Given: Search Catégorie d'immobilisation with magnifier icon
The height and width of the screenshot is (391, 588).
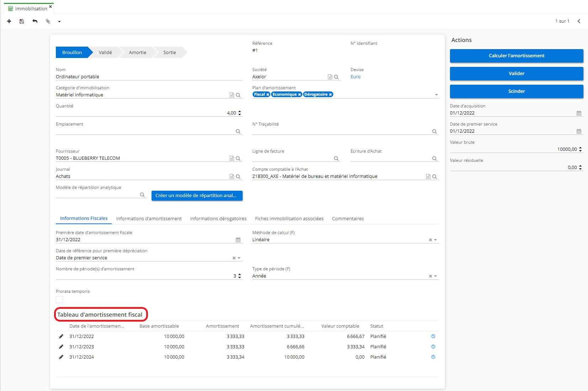Looking at the screenshot, I should [x=238, y=95].
